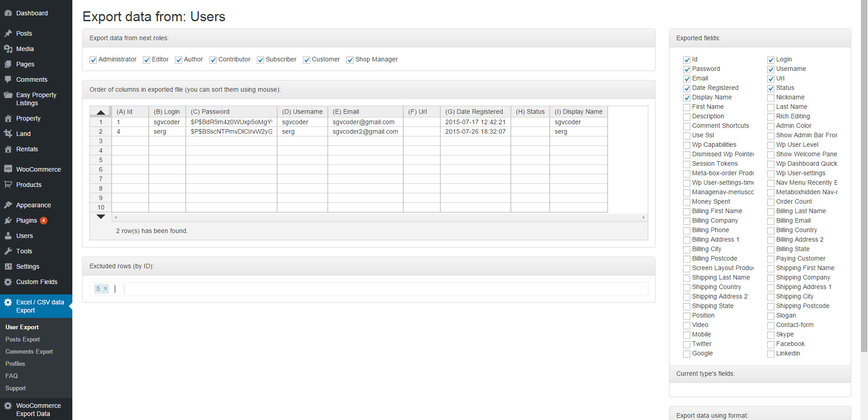The height and width of the screenshot is (420, 868).
Task: Remove the excluded row ID 5 tag
Action: pyautogui.click(x=106, y=289)
